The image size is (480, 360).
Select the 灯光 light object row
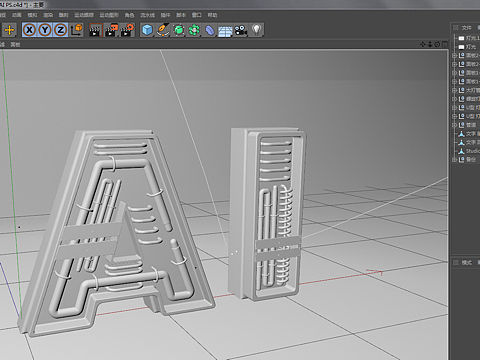coord(467,47)
